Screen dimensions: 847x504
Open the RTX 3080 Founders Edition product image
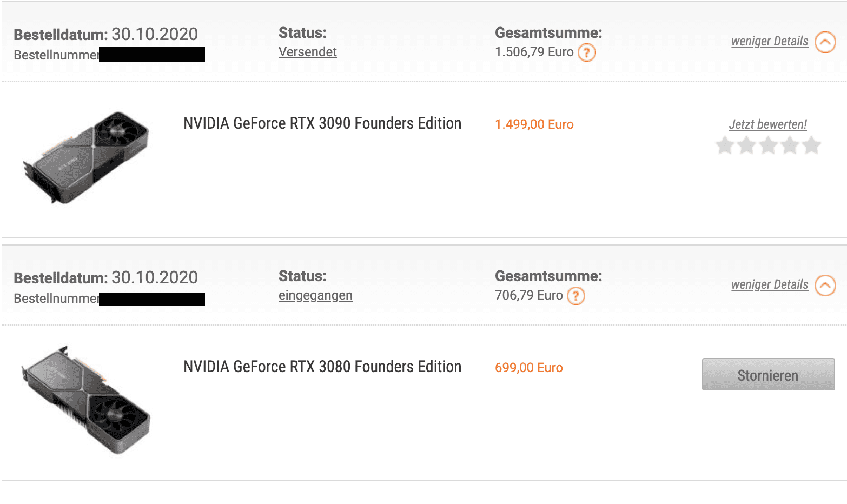point(86,400)
